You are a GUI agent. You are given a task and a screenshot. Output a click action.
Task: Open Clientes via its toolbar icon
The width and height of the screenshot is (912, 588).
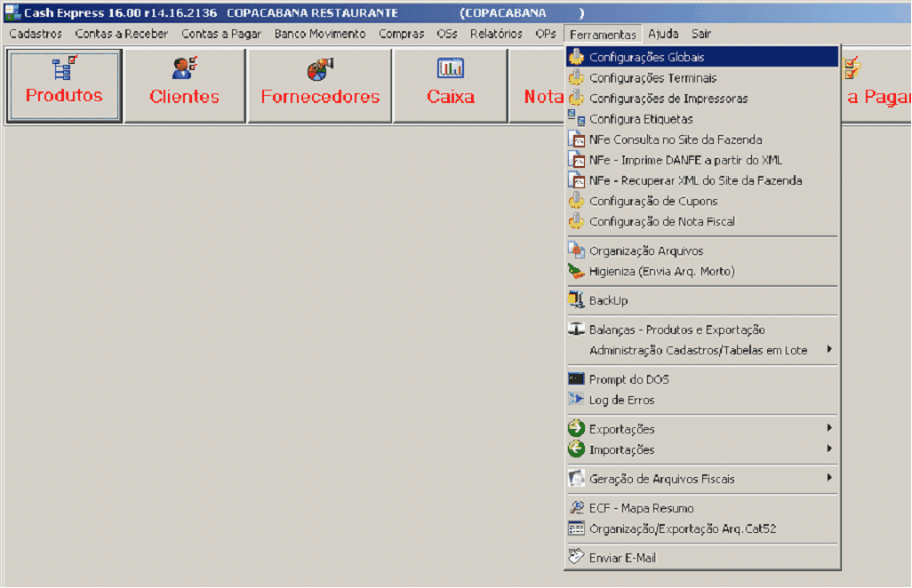[184, 68]
